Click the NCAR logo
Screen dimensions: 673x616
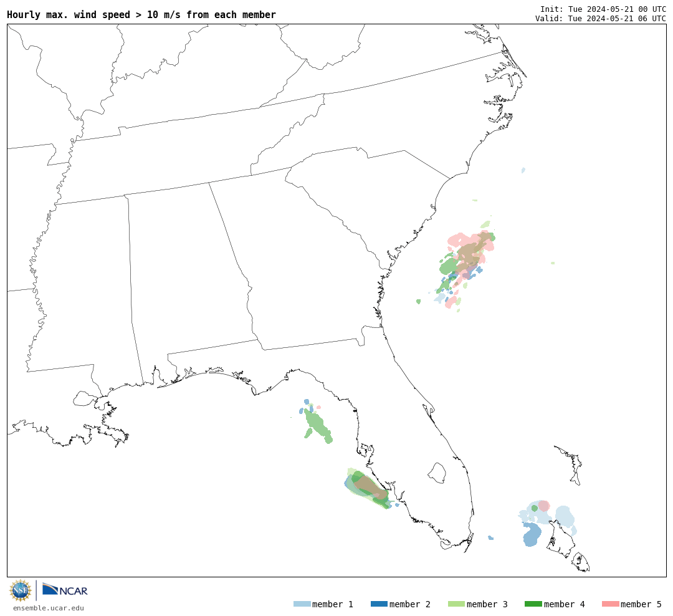pyautogui.click(x=65, y=590)
